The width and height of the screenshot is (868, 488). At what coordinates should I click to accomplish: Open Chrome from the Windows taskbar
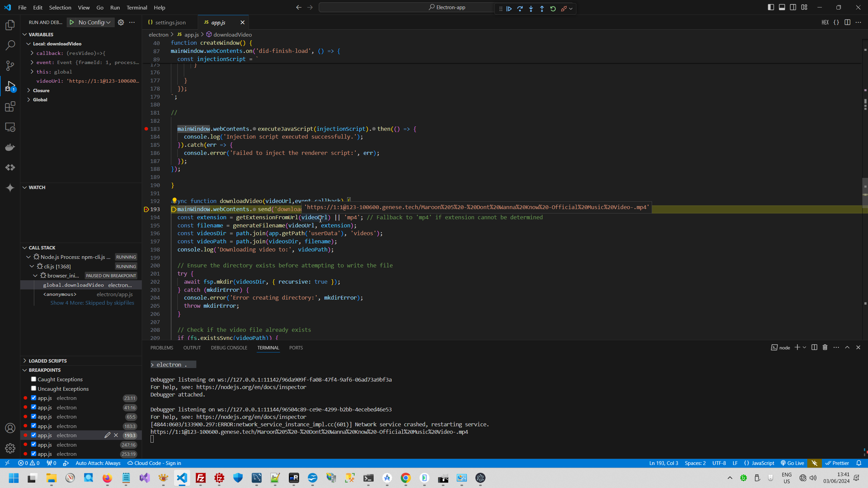pos(406,478)
